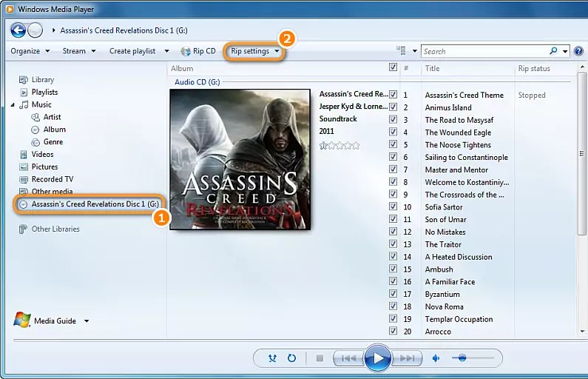The width and height of the screenshot is (588, 379).
Task: Open the search options dropdown arrow
Action: [x=565, y=51]
